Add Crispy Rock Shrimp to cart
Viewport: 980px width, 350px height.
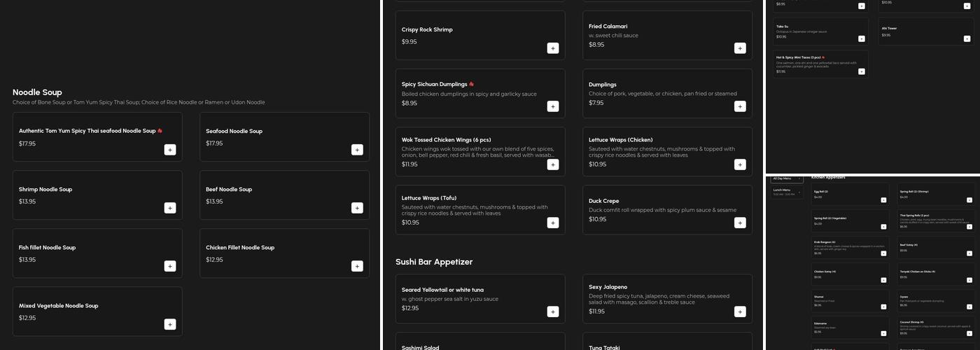point(553,48)
